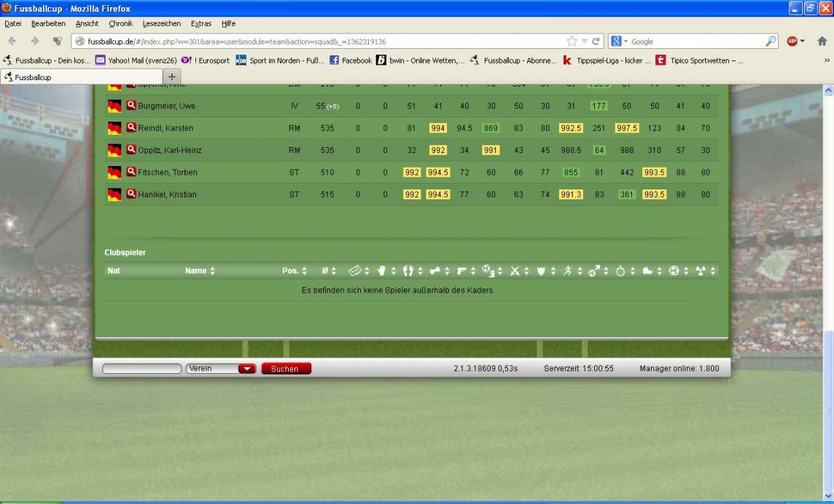Open a new tab with plus button
Screen dimensions: 834x504
click(x=173, y=76)
